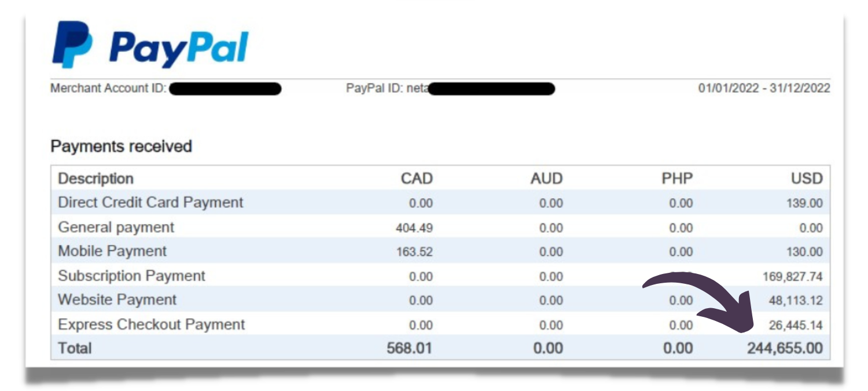Click the date range 01/01/2022 - 31/12/2022
Screen dimensions: 868x391
coord(764,89)
